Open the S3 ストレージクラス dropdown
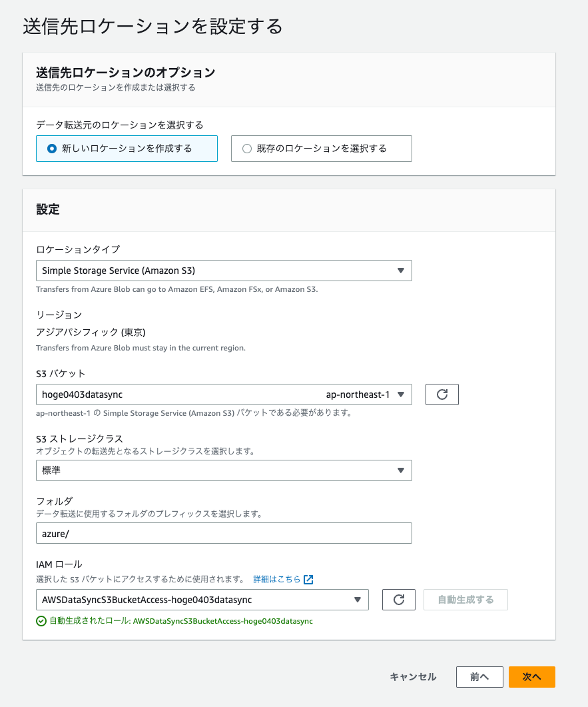Viewport: 588px width, 707px height. 401,470
